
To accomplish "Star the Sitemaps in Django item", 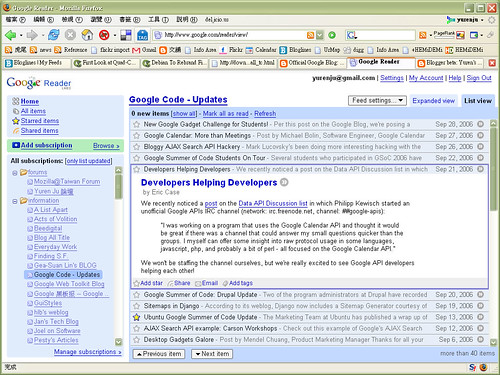I will [136, 306].
